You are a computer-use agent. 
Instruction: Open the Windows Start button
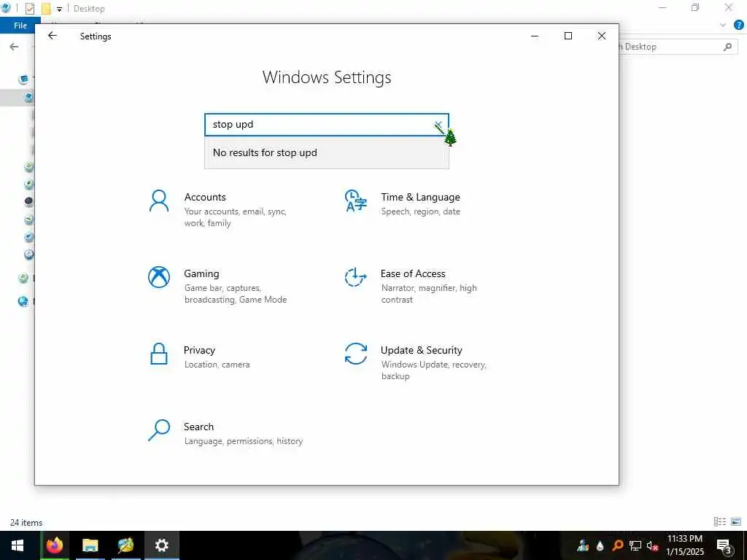pos(18,545)
